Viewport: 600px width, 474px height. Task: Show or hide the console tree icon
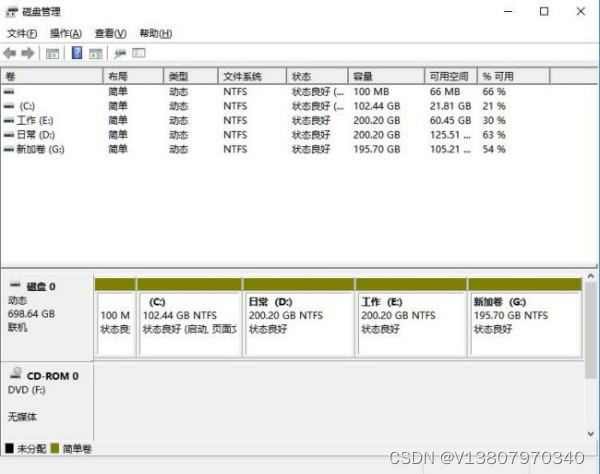(52, 54)
